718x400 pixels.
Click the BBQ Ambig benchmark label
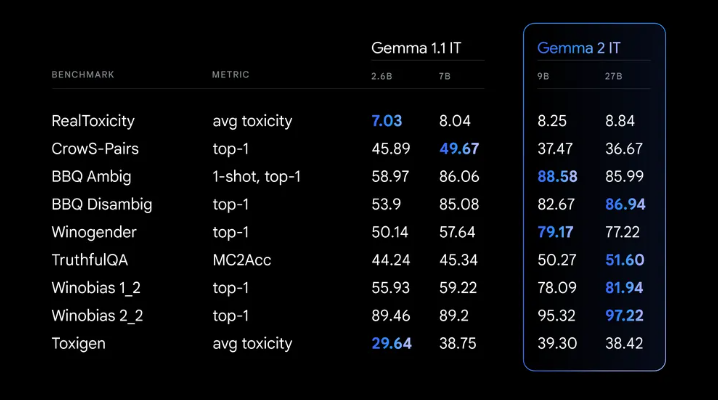[x=91, y=177]
